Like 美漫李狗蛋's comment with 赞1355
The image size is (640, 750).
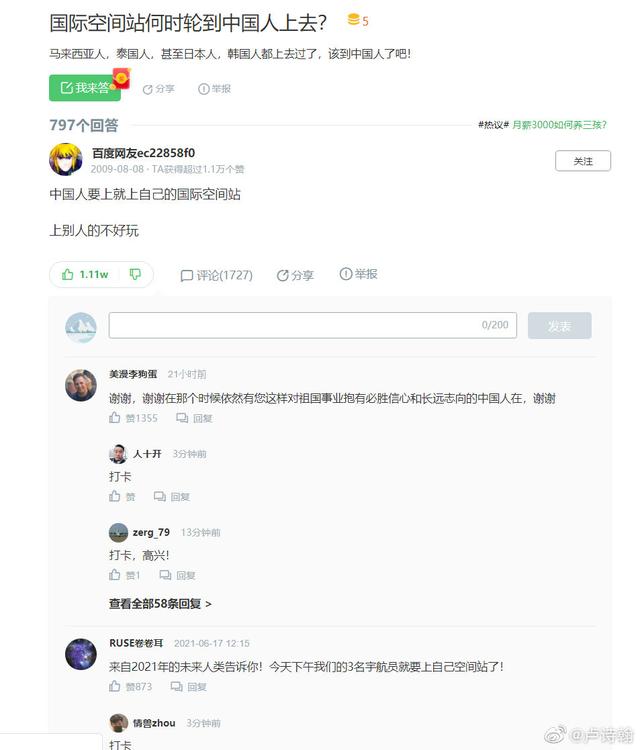[x=133, y=418]
